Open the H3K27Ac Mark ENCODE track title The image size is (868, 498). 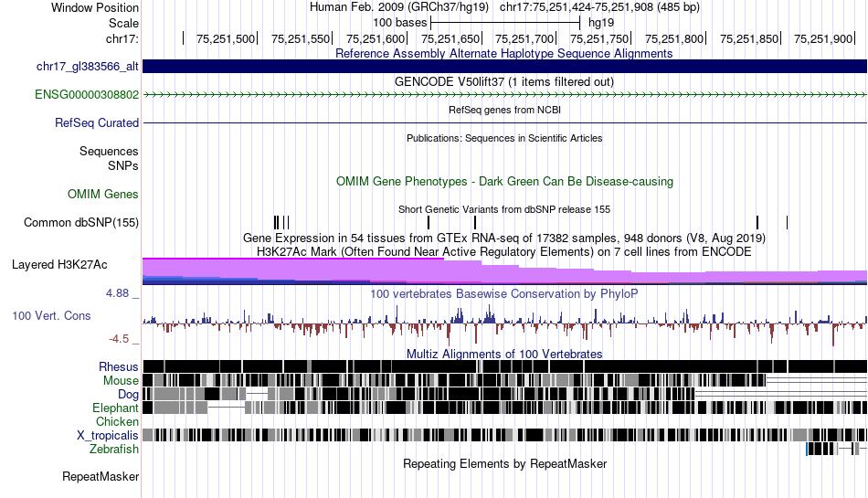504,252
